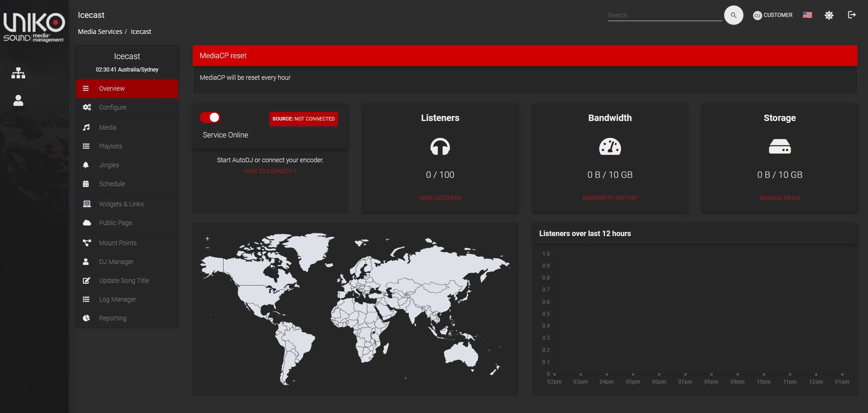Click the CUSTOMER account label
The width and height of the screenshot is (868, 413).
[x=778, y=15]
